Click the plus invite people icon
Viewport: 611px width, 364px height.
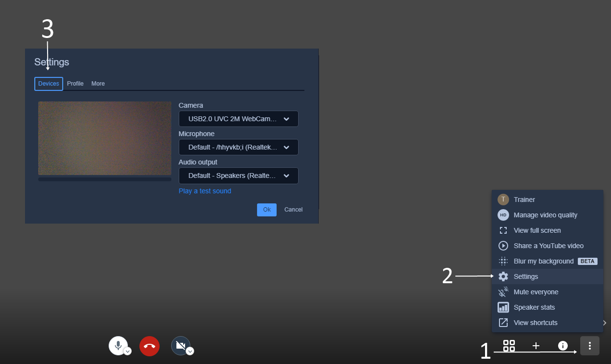pyautogui.click(x=536, y=346)
